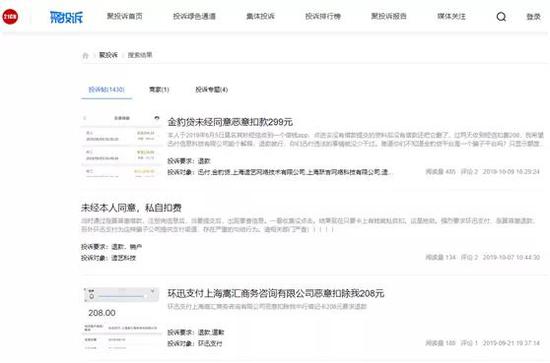This screenshot has width=550, height=363.
Task: Open the 208.00 thumbnail of the 环迅支付 complaint
Action: 121,318
